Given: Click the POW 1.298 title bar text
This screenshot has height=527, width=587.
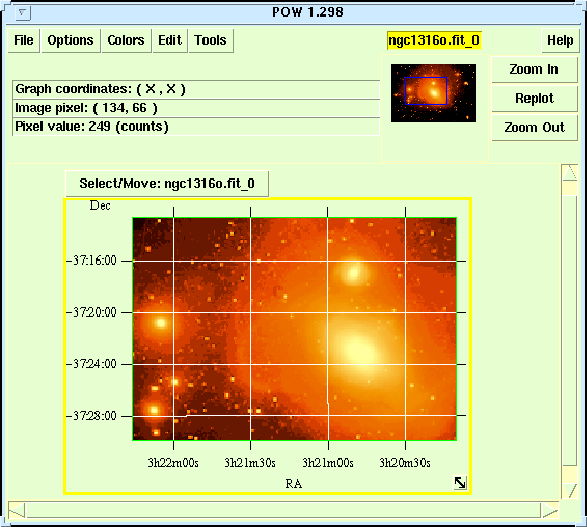Looking at the screenshot, I should point(308,12).
